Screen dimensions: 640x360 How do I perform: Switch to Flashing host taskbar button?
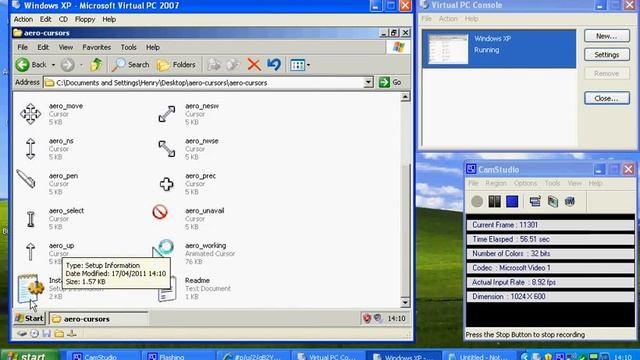(178, 356)
